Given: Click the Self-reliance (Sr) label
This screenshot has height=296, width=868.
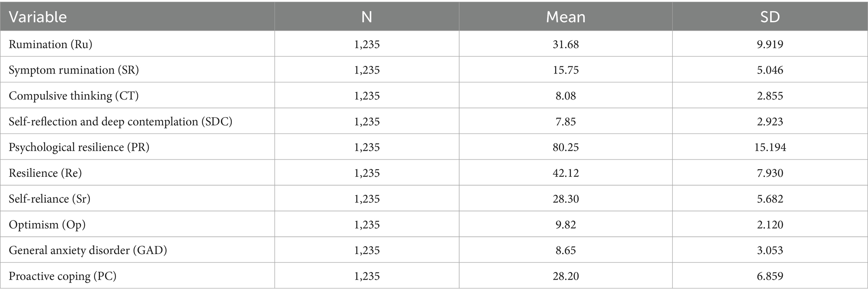Looking at the screenshot, I should click(x=50, y=199).
